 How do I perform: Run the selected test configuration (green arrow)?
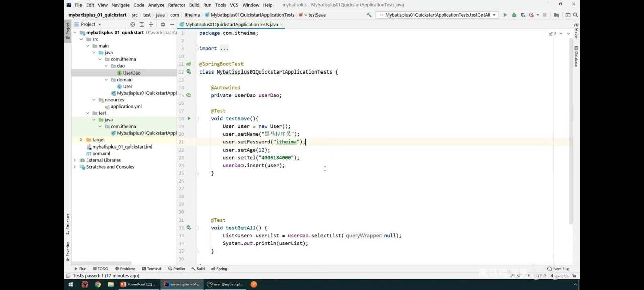[505, 15]
